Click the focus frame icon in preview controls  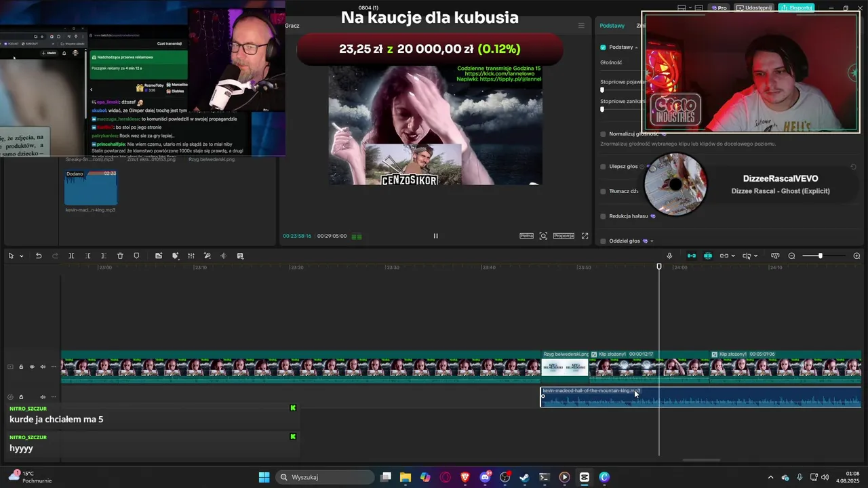[543, 236]
